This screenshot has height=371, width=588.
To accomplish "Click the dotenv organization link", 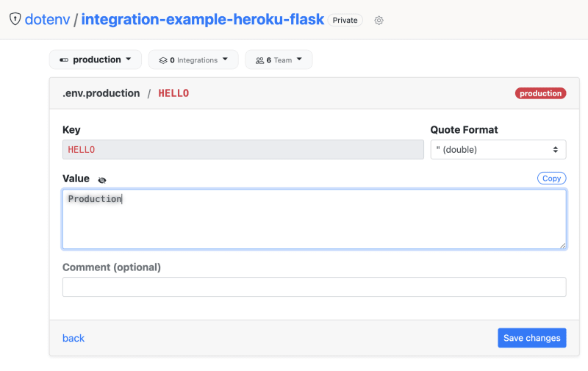I will [x=47, y=20].
